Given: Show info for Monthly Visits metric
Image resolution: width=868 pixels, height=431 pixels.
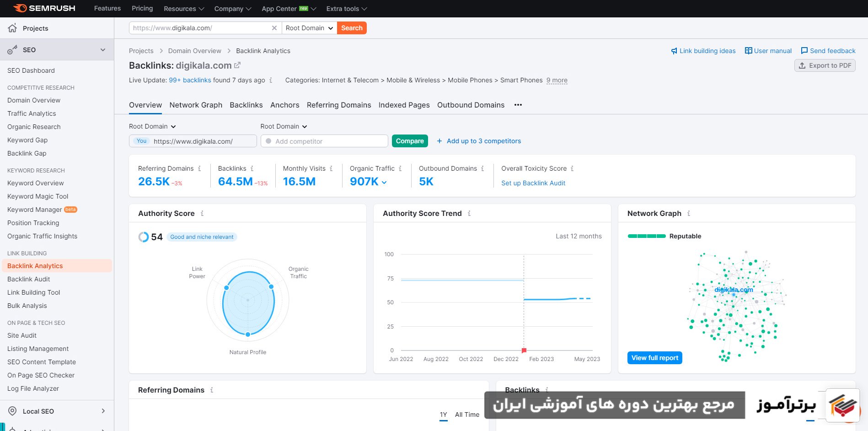Looking at the screenshot, I should (331, 168).
